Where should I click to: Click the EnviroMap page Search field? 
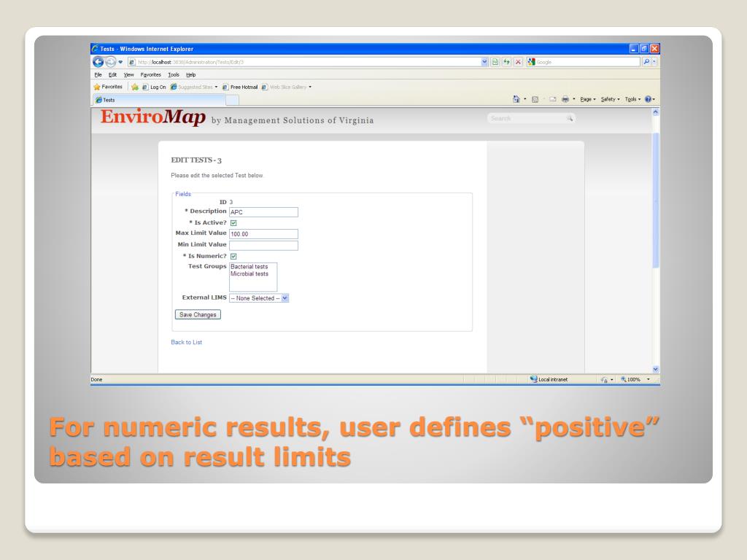click(527, 119)
